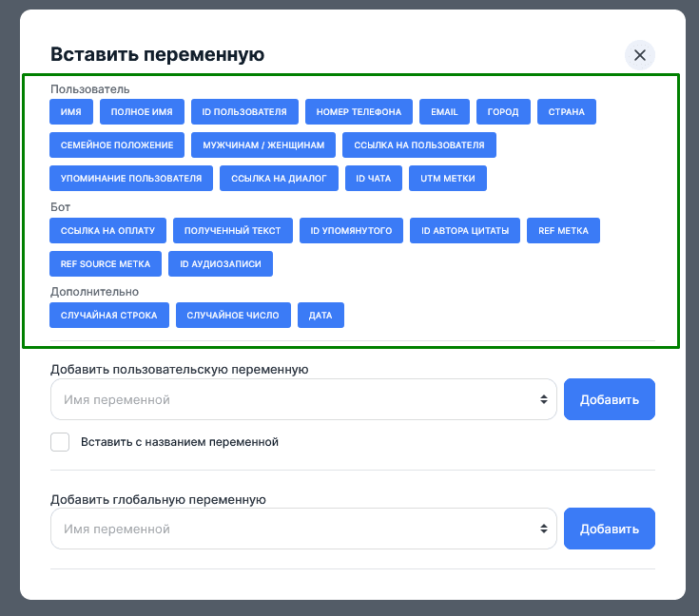Screen dimensions: 699x616
Task: Click Добавить for the global variable
Action: click(x=609, y=529)
